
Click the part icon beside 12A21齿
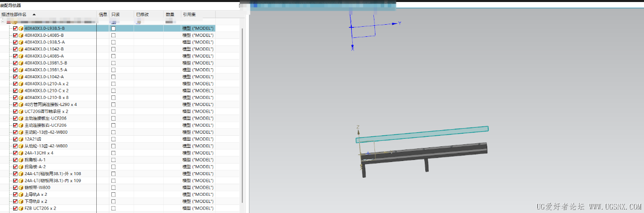click(x=21, y=139)
